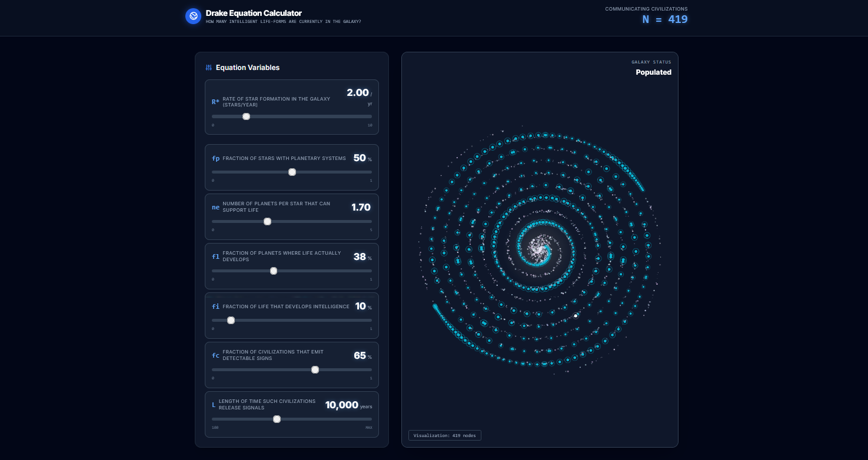Click the Drake Equation Calculator title
The width and height of the screenshot is (868, 460).
tap(254, 13)
